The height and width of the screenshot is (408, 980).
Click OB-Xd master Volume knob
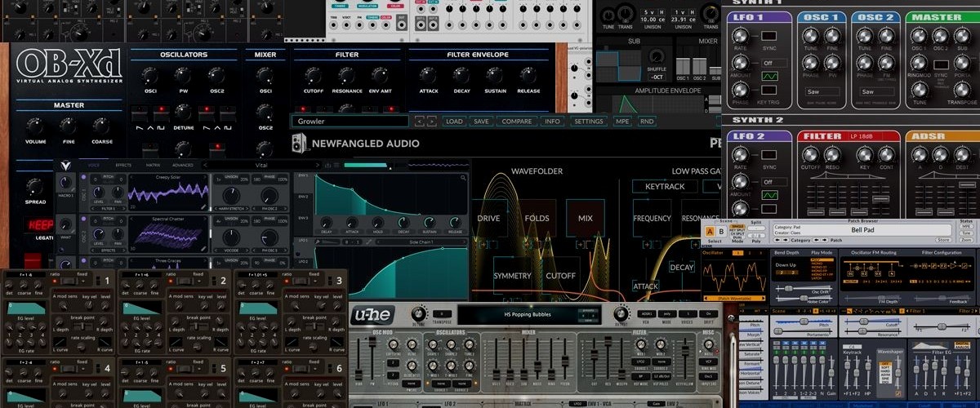[x=35, y=126]
